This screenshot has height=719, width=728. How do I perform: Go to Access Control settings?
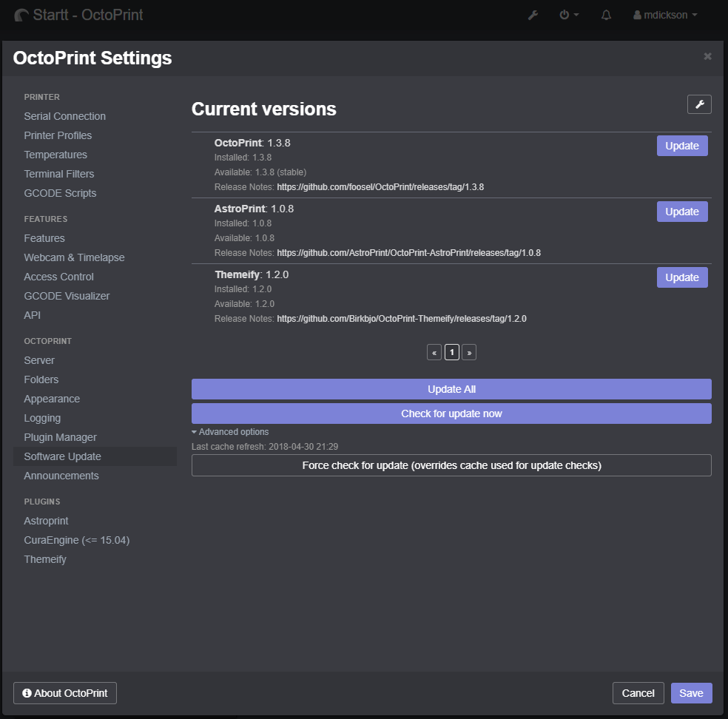(x=58, y=277)
